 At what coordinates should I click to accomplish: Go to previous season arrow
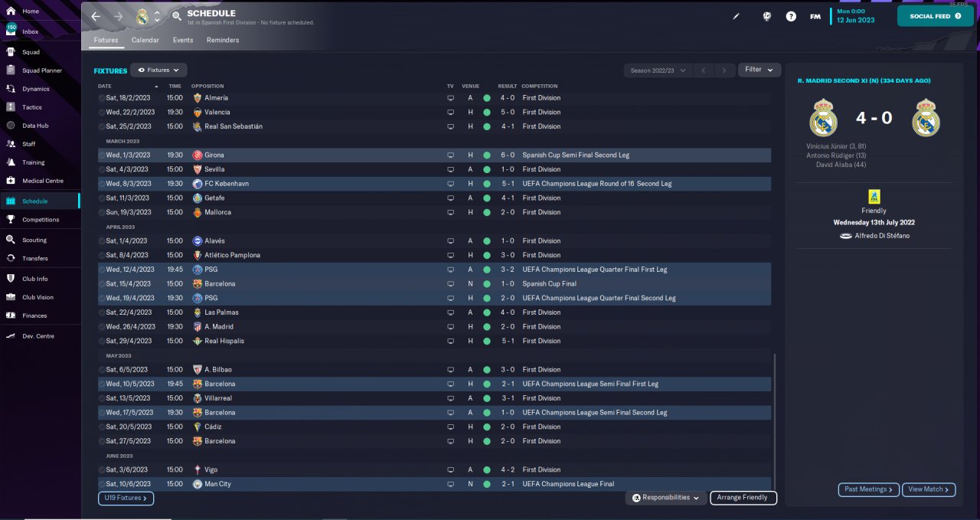[704, 70]
